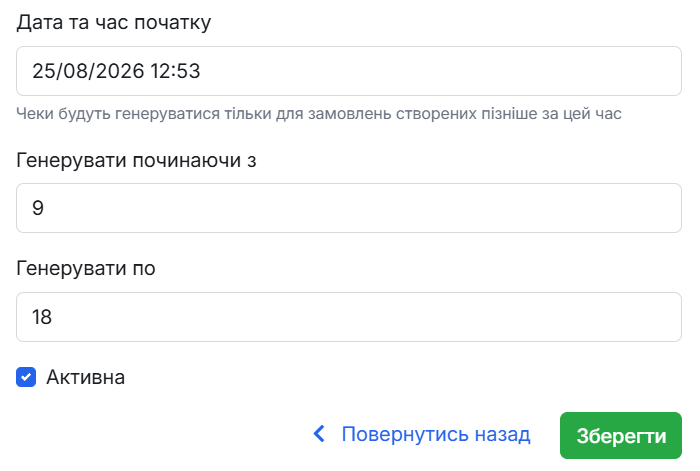Click the Генерувати по input field
This screenshot has height=471, width=700.
tap(349, 317)
